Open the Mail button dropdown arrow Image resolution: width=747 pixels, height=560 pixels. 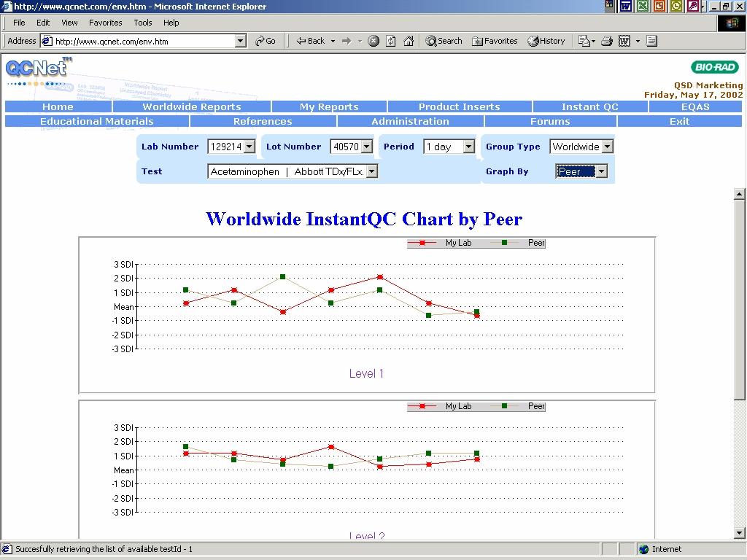point(593,41)
